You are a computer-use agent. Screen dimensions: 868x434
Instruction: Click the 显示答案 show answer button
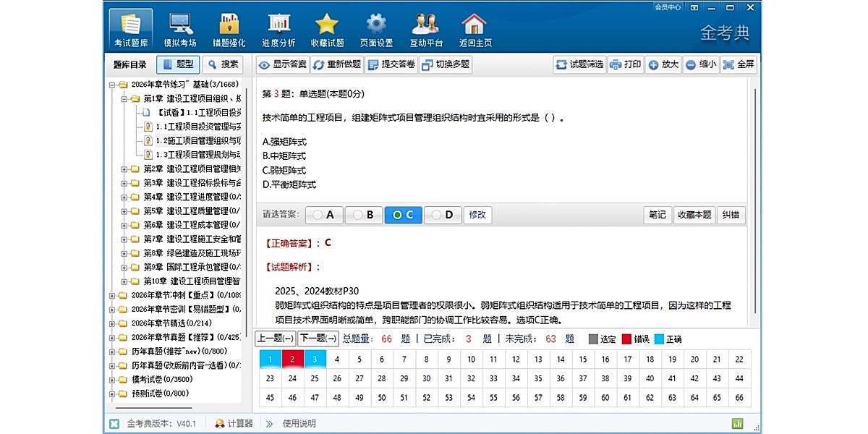pyautogui.click(x=282, y=64)
